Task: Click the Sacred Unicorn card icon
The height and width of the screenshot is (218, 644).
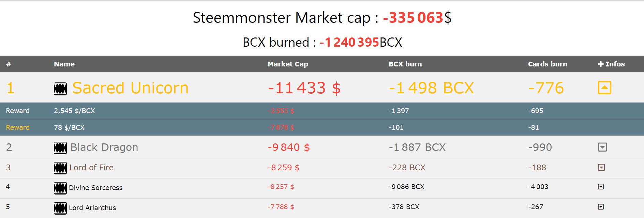Action: (x=61, y=88)
